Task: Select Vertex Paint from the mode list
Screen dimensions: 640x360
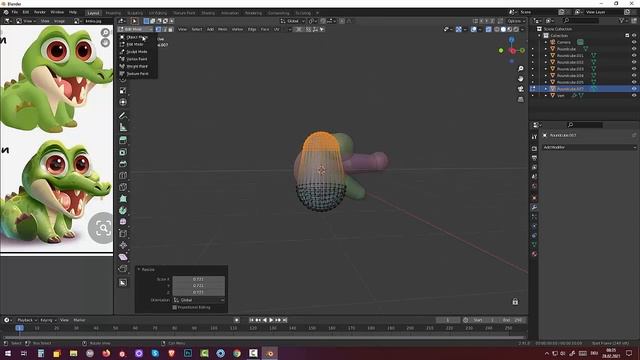Action: coord(137,59)
